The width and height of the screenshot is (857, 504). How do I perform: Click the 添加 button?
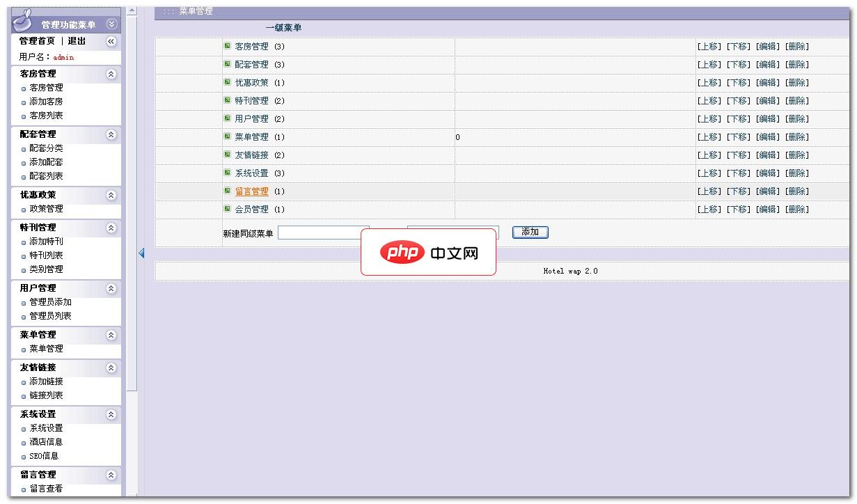pyautogui.click(x=530, y=233)
